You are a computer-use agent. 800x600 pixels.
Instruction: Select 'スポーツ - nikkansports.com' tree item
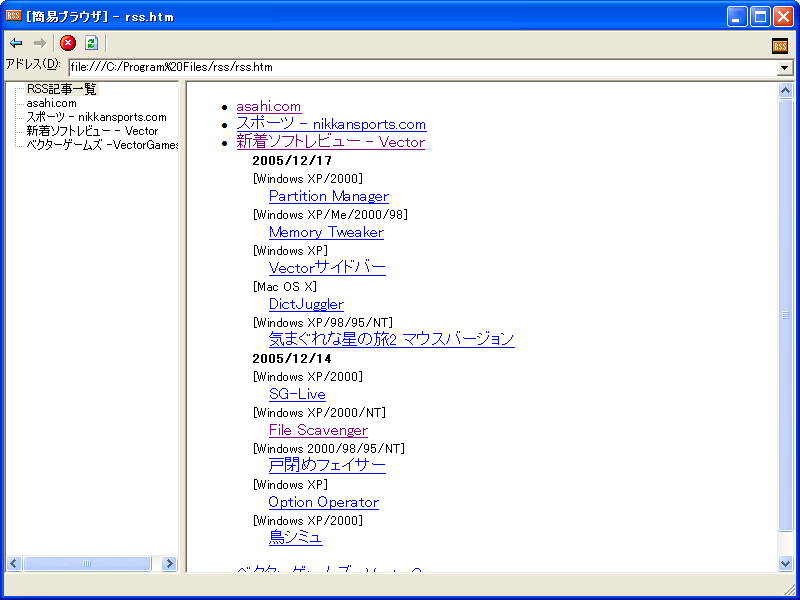tap(96, 117)
